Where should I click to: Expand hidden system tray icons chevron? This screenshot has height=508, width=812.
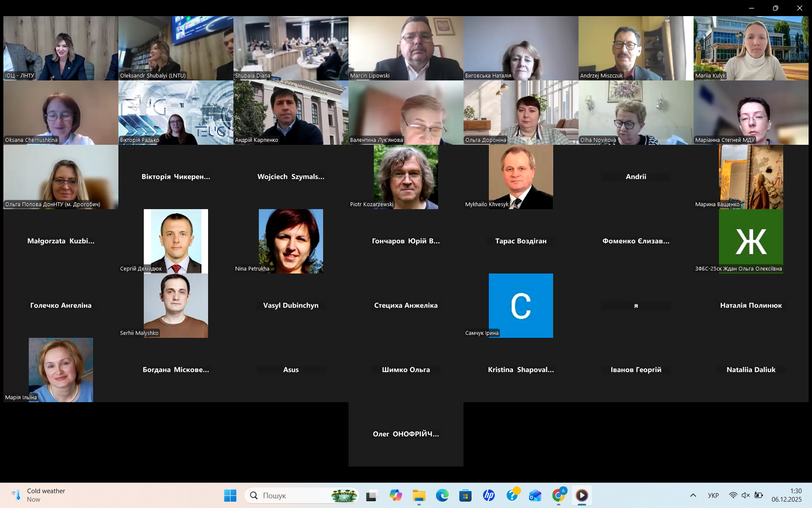[693, 495]
